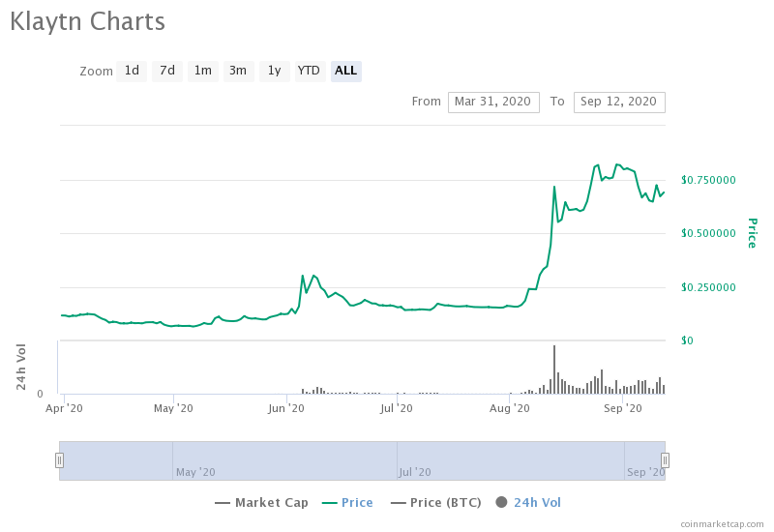Edit the From date field Mar 31, 2020
Viewport: 774px width, 532px height.
click(493, 103)
